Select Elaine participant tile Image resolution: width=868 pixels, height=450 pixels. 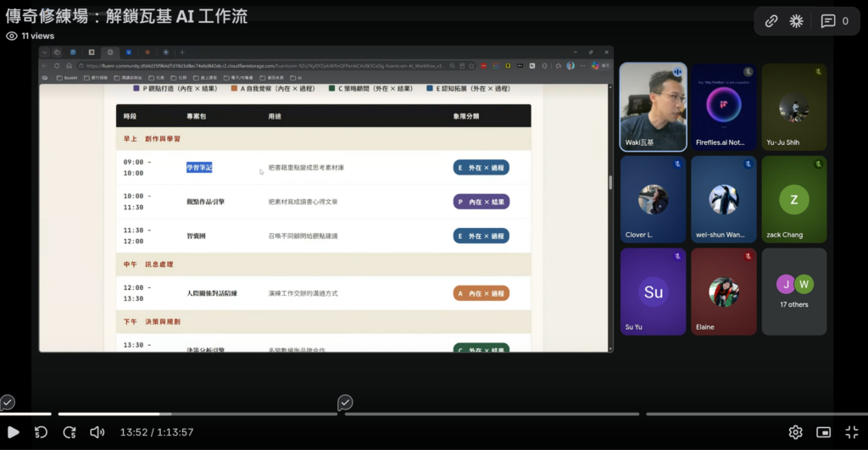(724, 292)
